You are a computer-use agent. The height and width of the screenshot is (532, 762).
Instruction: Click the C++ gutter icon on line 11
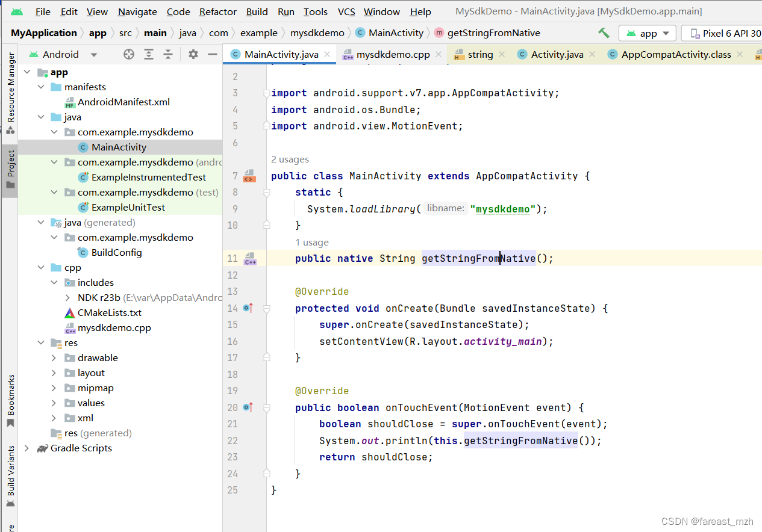249,259
